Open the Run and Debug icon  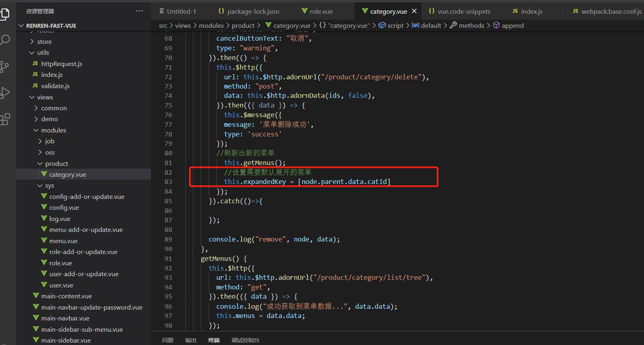[x=5, y=93]
